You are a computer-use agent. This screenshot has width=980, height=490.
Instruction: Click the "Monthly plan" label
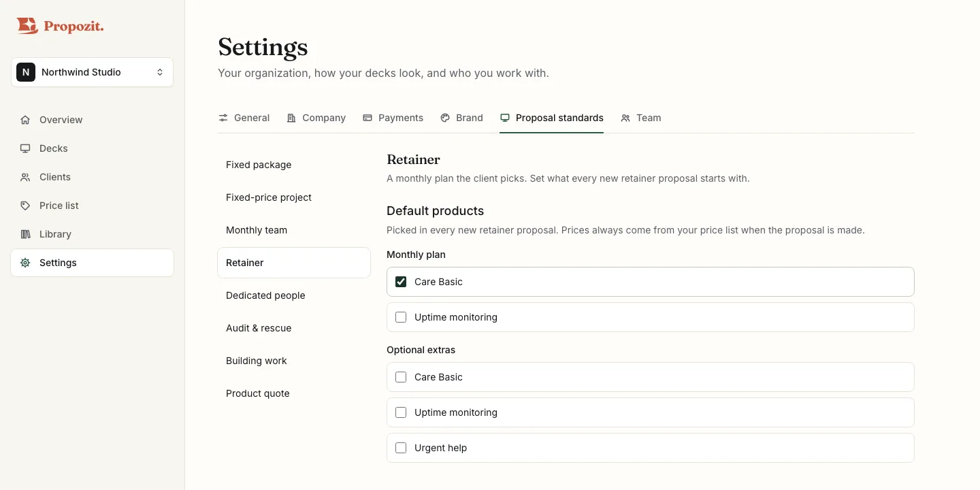[x=416, y=255]
